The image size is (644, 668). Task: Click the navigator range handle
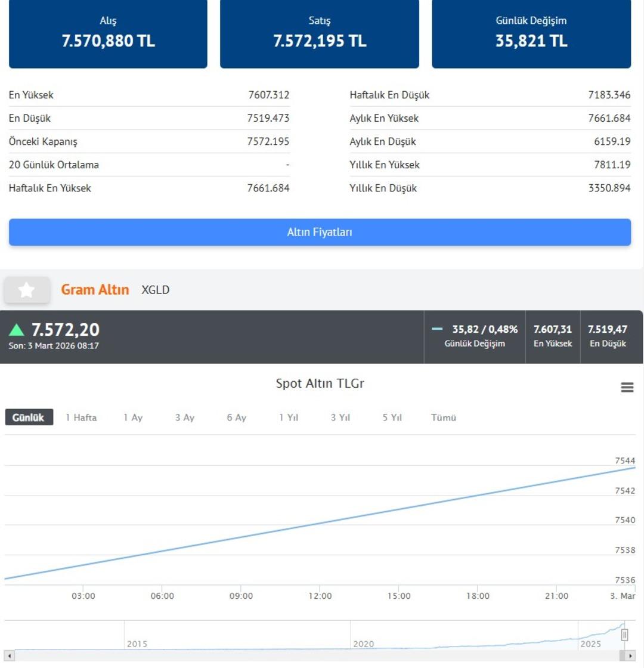click(624, 635)
